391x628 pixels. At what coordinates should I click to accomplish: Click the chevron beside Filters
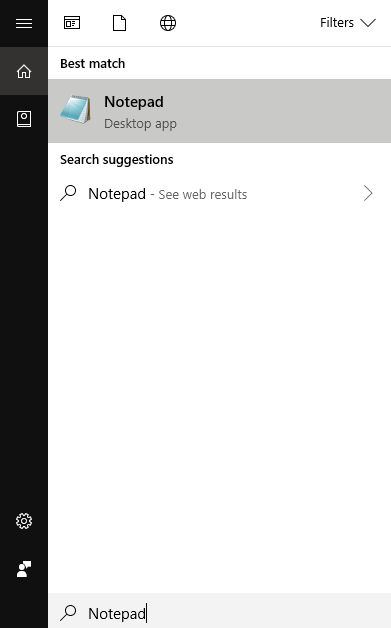pos(368,23)
